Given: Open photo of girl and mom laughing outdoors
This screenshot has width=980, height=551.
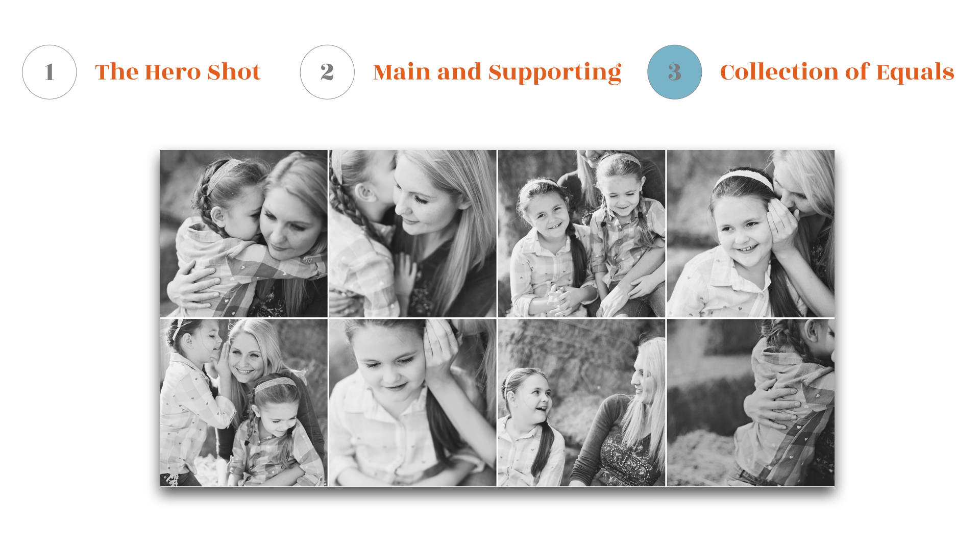Looking at the screenshot, I should 581,403.
